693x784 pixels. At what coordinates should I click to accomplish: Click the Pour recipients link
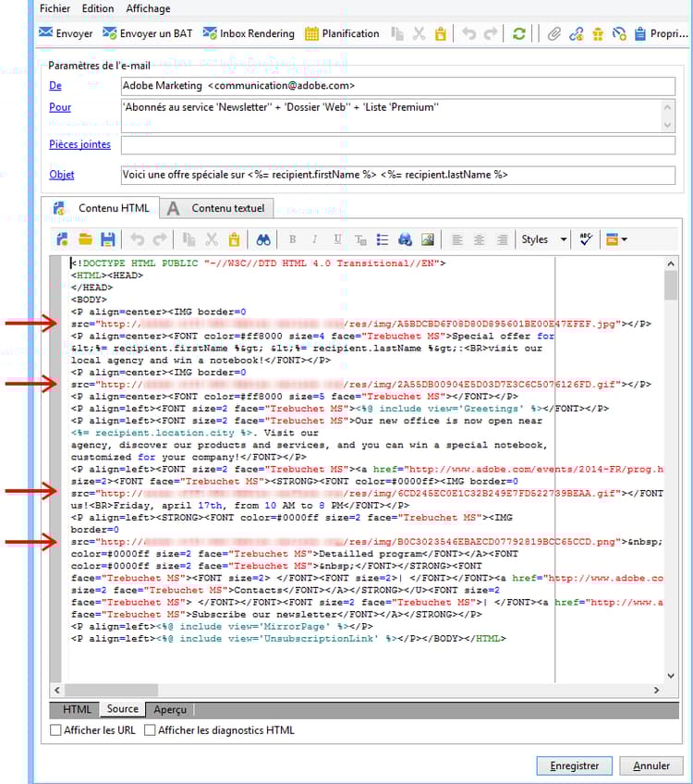pyautogui.click(x=60, y=107)
